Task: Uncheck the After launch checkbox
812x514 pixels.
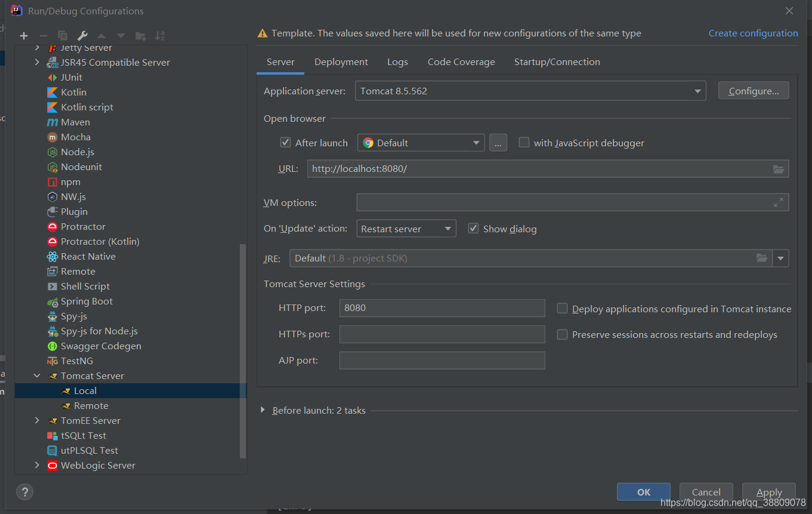Action: coord(285,143)
